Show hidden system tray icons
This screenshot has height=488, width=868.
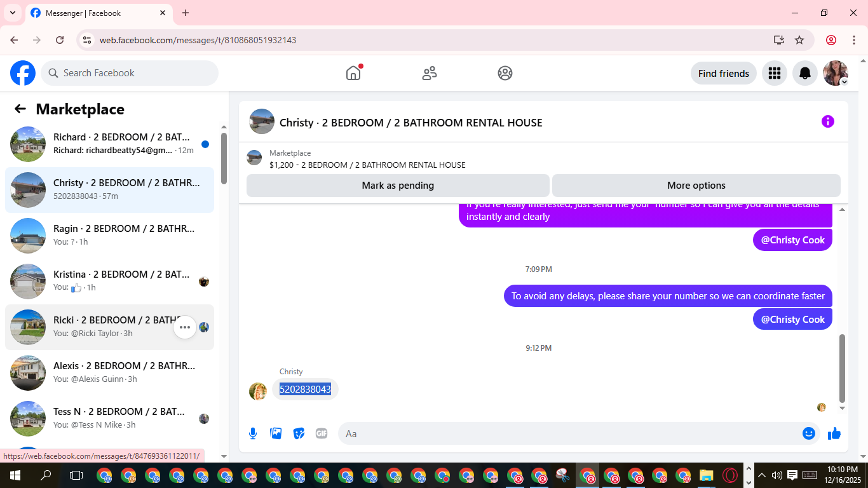[763, 475]
